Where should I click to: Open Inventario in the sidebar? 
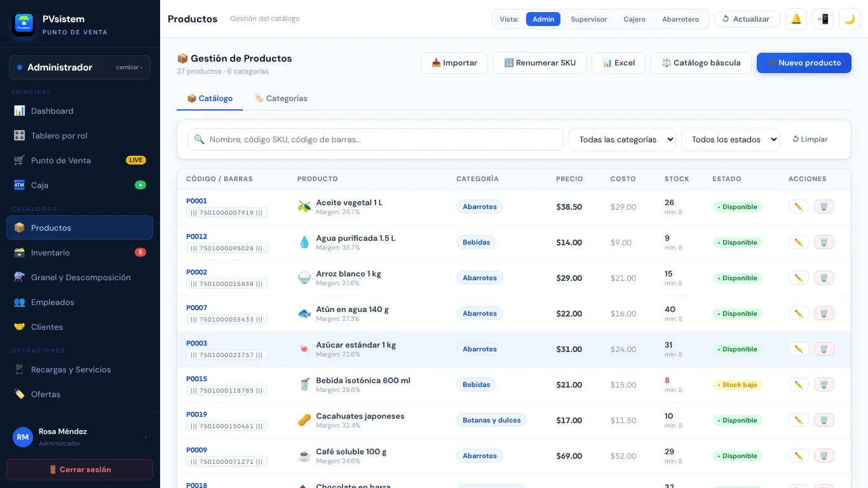coord(79,253)
